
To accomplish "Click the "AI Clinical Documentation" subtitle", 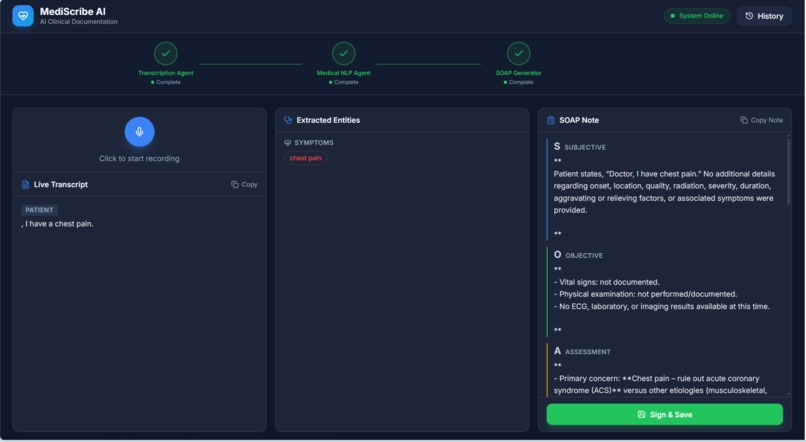I will tap(79, 22).
